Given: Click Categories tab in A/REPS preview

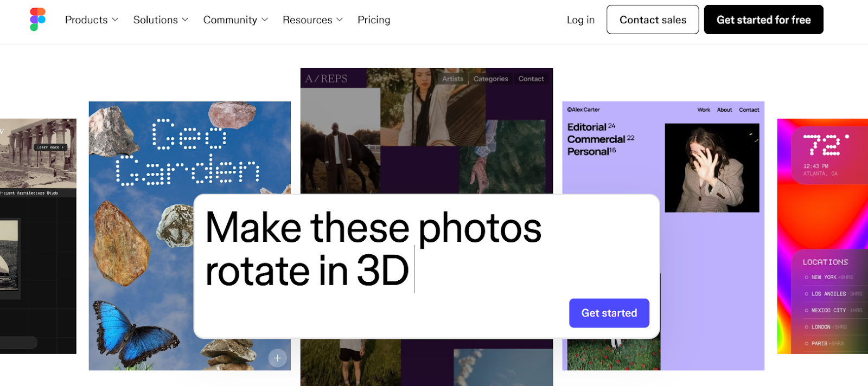Looking at the screenshot, I should coord(490,79).
